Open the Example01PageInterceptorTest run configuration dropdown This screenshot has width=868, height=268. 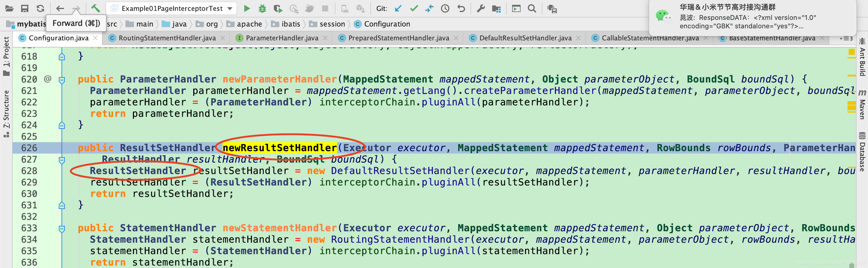pos(171,8)
